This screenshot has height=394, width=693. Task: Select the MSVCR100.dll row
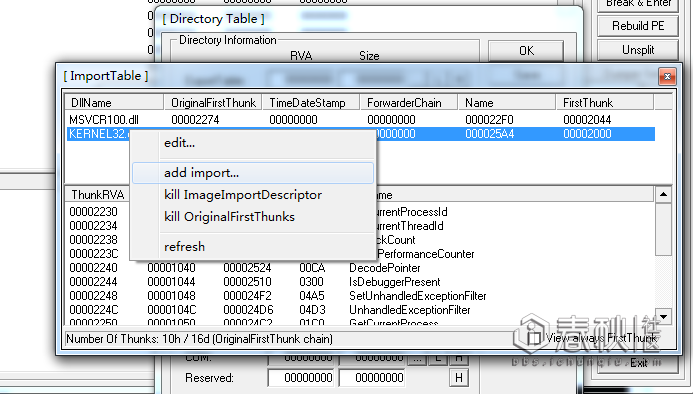[361, 120]
